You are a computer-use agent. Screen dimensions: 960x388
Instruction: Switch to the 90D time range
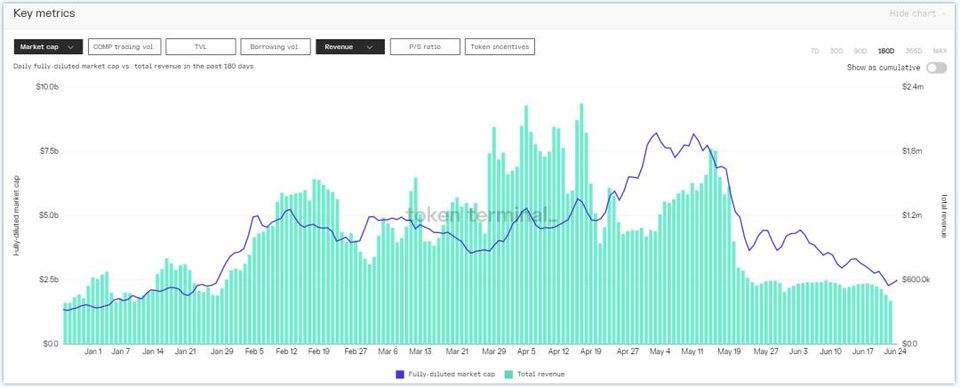coord(860,51)
